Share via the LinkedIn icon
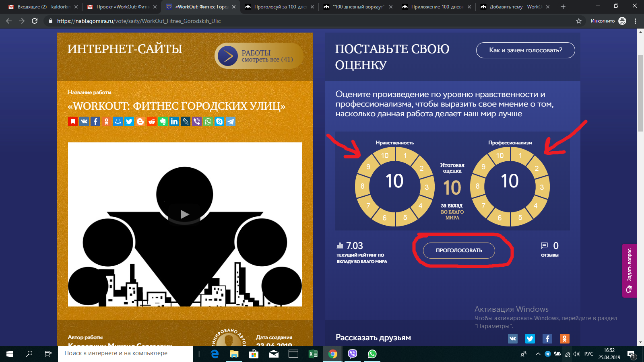644x362 pixels. pos(174,121)
